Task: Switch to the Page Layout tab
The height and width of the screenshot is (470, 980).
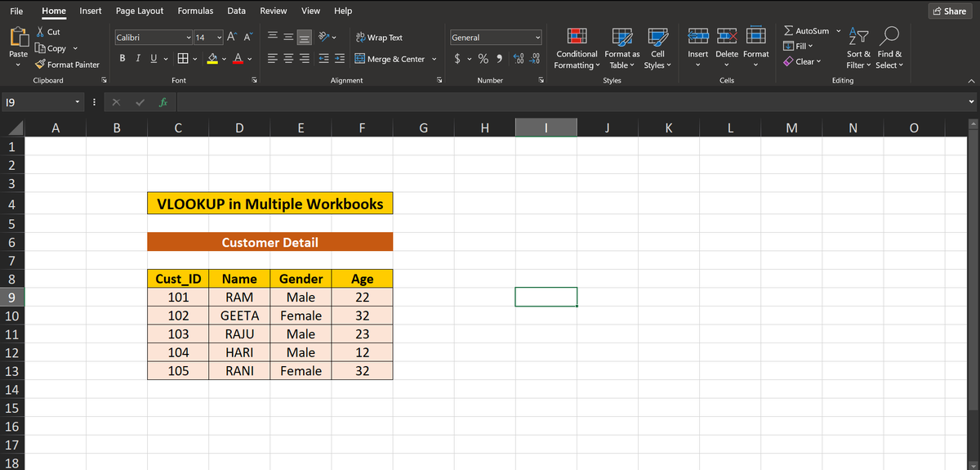Action: pyautogui.click(x=140, y=11)
